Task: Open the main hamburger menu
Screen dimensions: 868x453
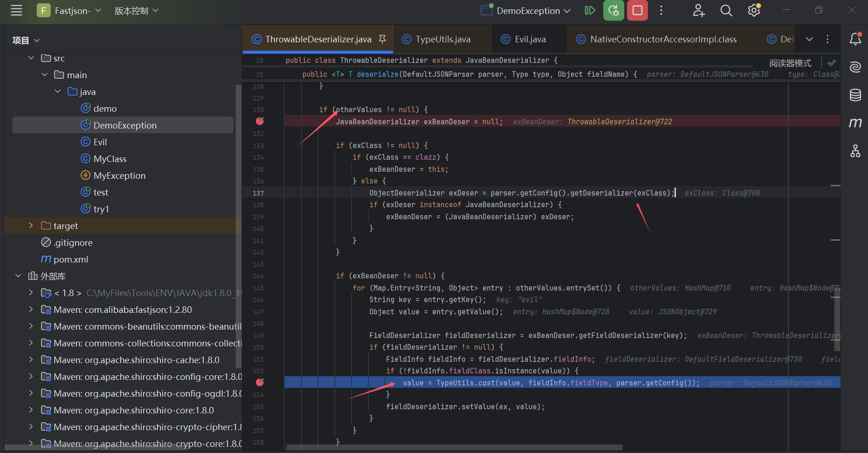Action: pos(16,10)
